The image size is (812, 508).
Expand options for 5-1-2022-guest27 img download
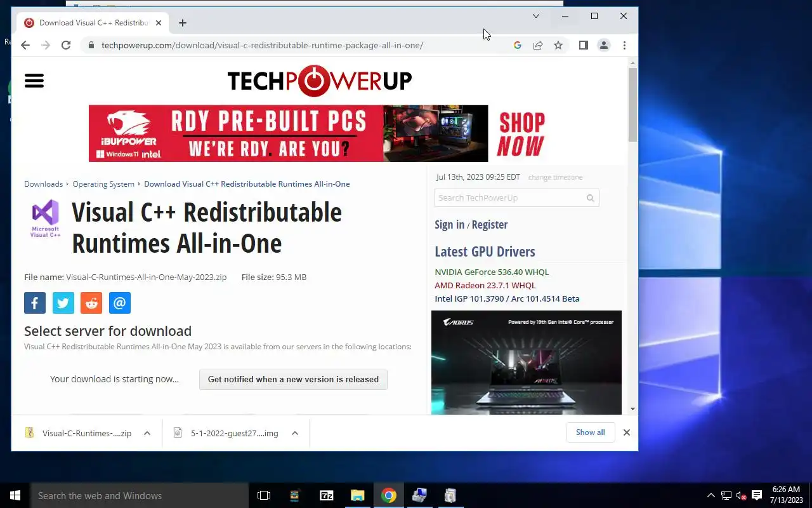pos(295,433)
